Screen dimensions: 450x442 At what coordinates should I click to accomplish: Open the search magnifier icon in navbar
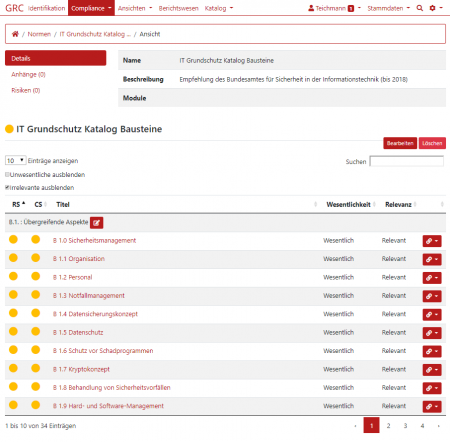pos(420,8)
